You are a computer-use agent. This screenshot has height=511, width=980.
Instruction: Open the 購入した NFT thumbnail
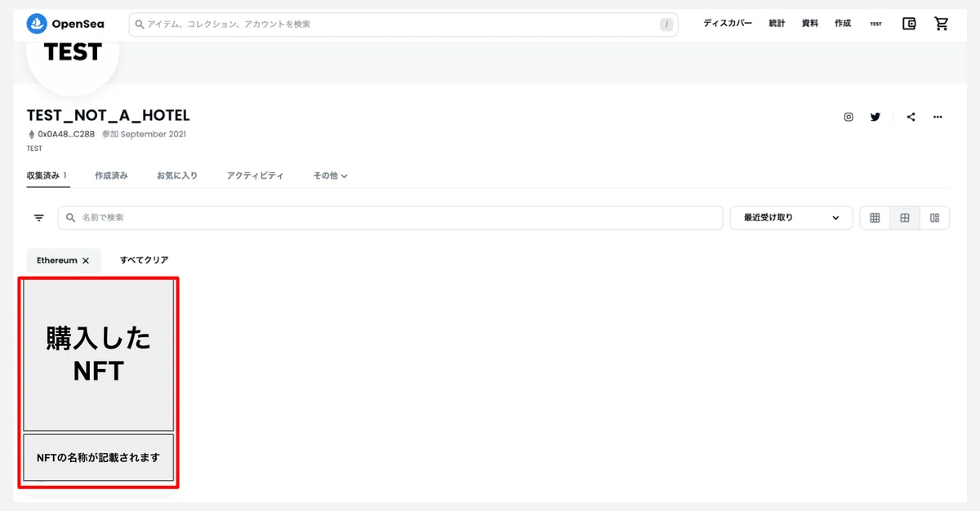pyautogui.click(x=98, y=353)
